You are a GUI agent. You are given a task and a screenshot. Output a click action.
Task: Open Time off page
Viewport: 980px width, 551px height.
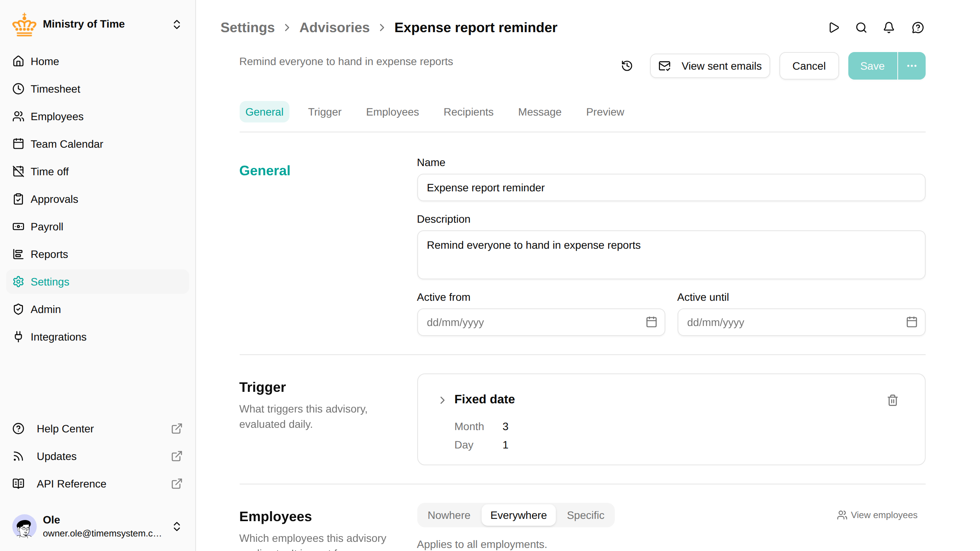pyautogui.click(x=98, y=171)
